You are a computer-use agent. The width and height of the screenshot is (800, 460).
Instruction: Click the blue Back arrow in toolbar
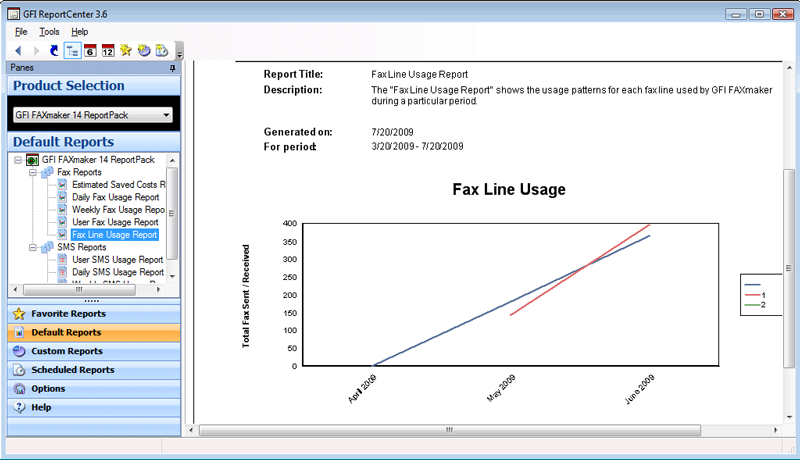[x=18, y=50]
